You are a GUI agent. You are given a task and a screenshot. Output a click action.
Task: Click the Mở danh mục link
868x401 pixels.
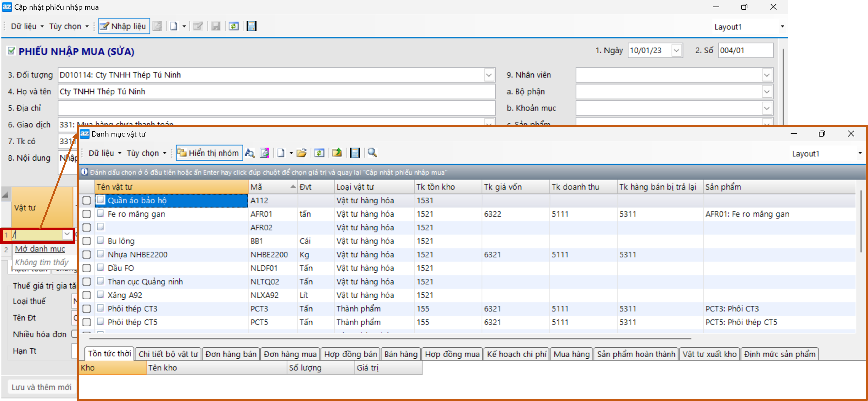tap(40, 249)
